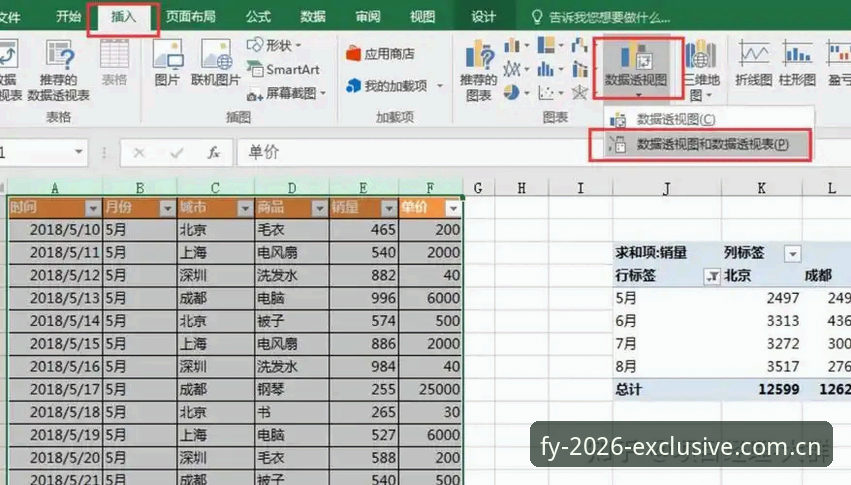
Task: Click the 8月 pivot row label
Action: [x=667, y=367]
